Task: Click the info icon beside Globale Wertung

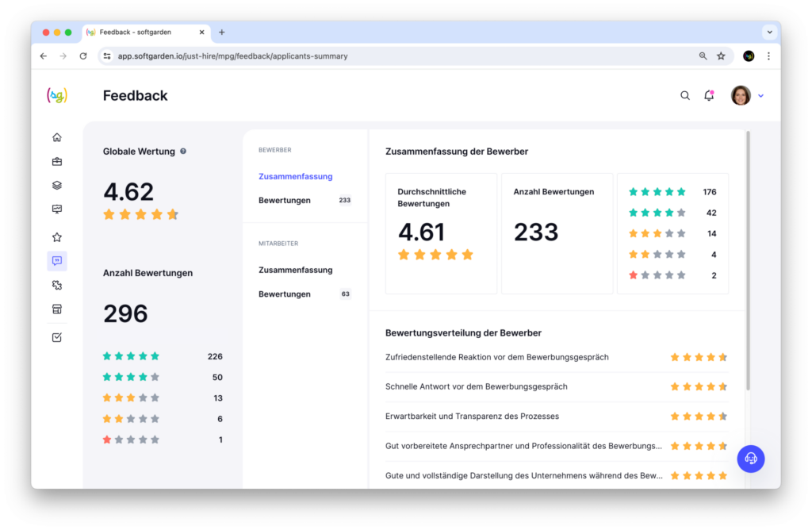Action: click(183, 151)
